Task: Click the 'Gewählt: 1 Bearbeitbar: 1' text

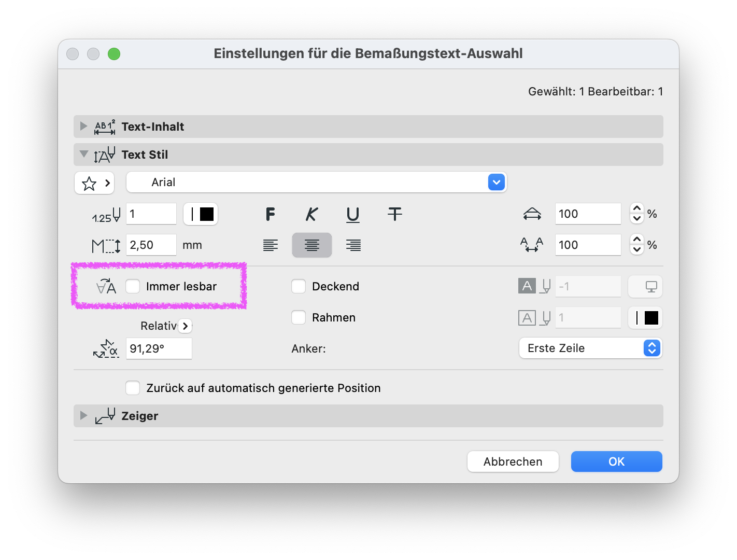Action: (x=596, y=92)
